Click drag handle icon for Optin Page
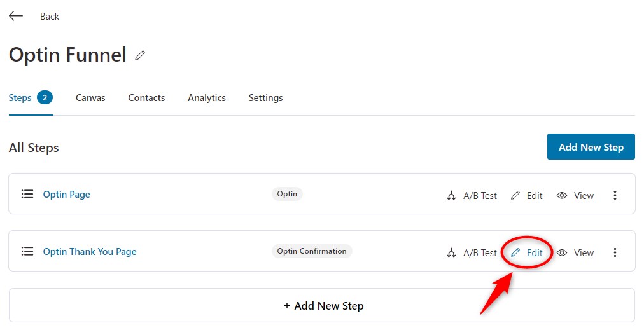Screen dimensions: 644x330 click(27, 194)
